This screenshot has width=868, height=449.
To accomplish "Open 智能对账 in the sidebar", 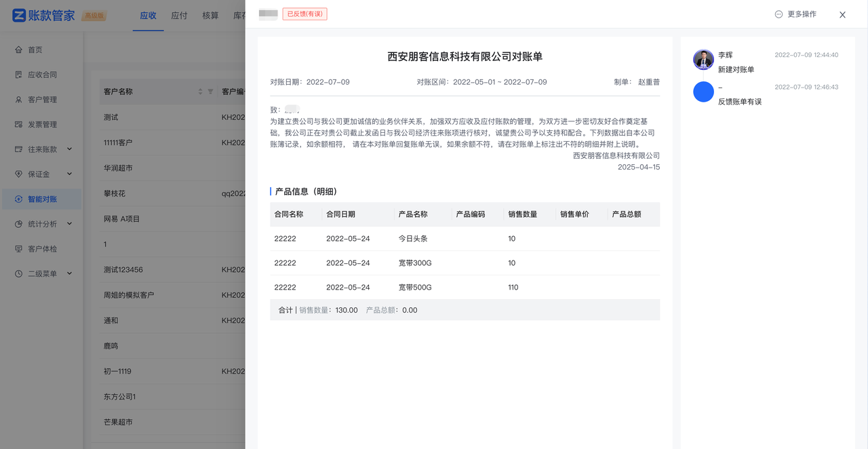I will click(x=42, y=199).
